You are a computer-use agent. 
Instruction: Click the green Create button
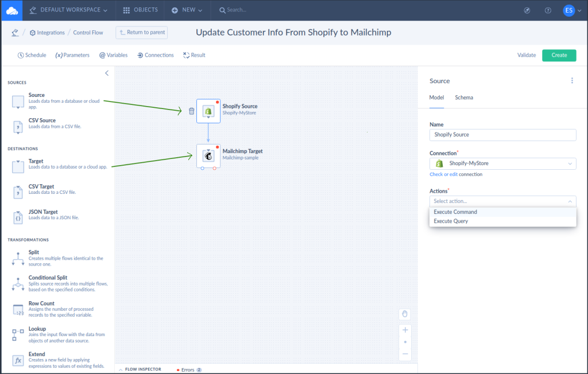click(x=559, y=55)
